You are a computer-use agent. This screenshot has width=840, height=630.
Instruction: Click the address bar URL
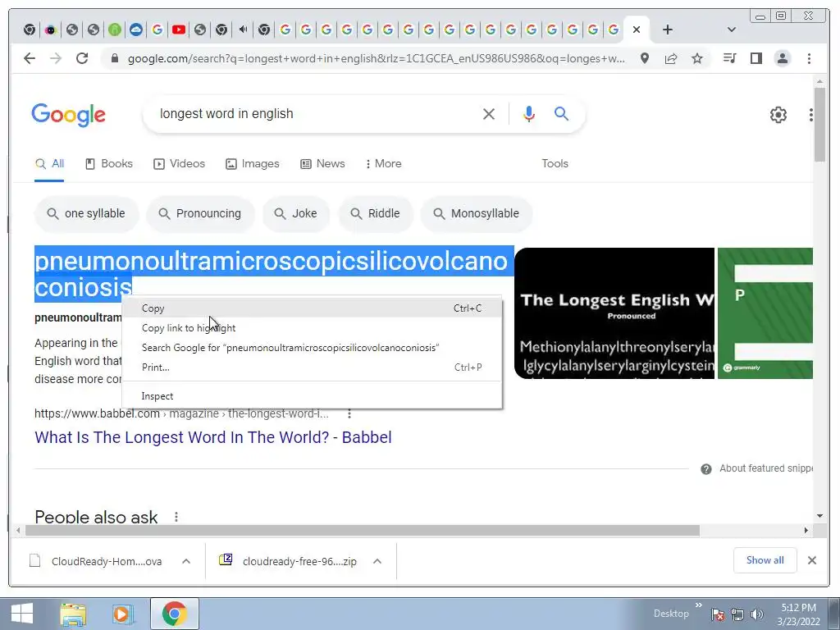click(x=376, y=58)
